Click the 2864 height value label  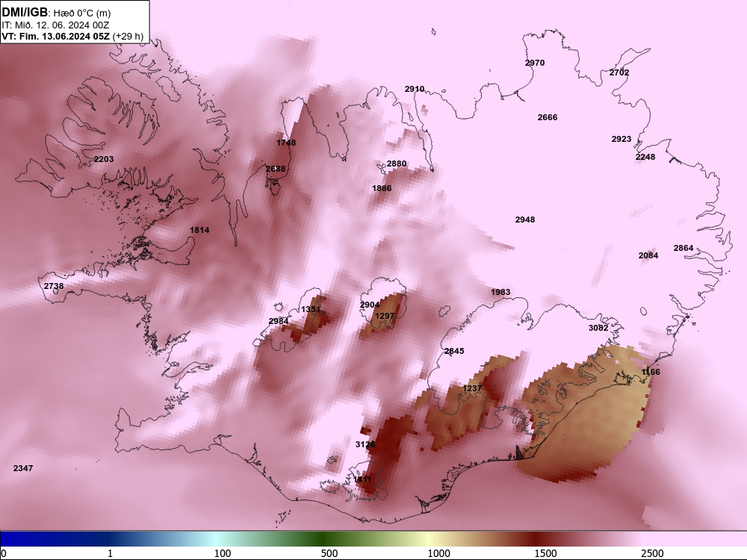point(684,248)
